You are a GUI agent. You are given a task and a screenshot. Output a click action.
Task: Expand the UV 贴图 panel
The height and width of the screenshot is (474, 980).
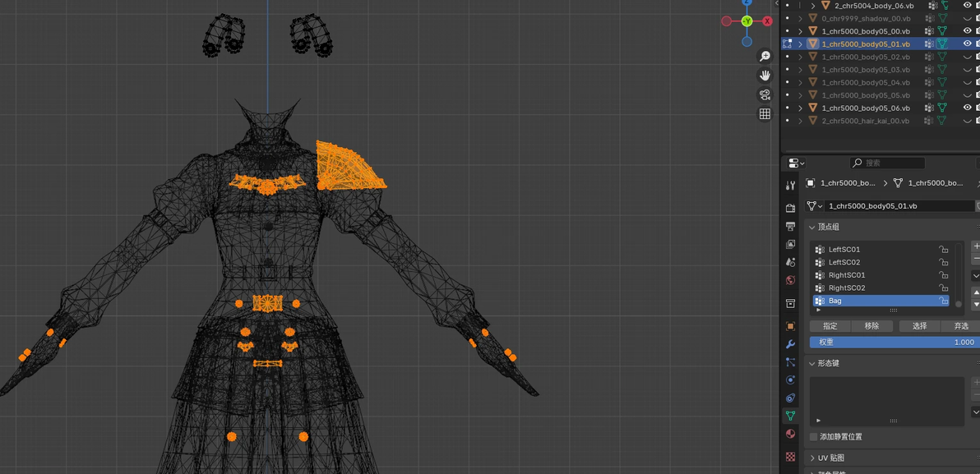[830, 458]
